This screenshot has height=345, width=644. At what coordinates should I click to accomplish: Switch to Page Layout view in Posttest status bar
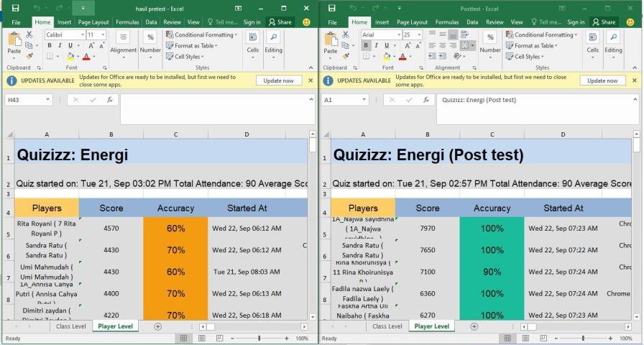525,339
